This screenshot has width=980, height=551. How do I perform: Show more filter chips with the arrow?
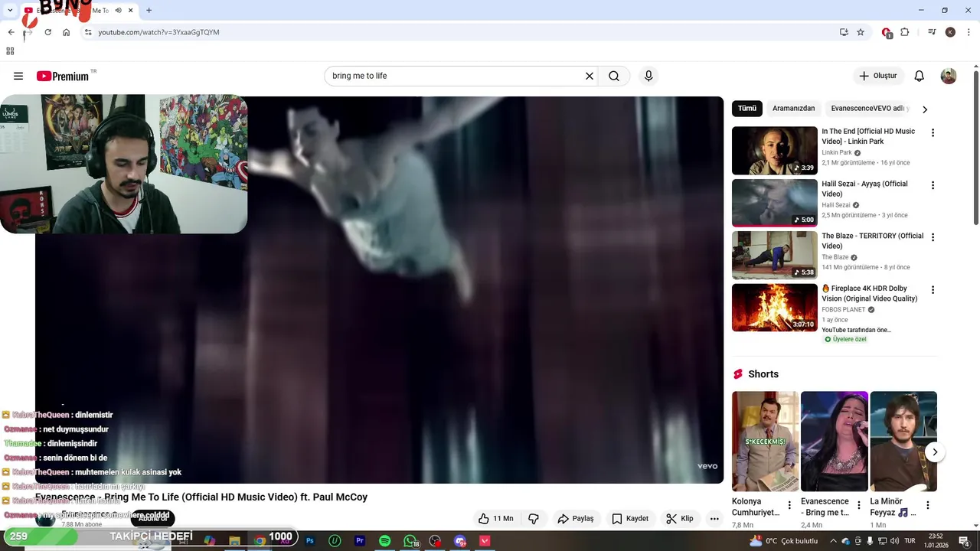pos(925,109)
